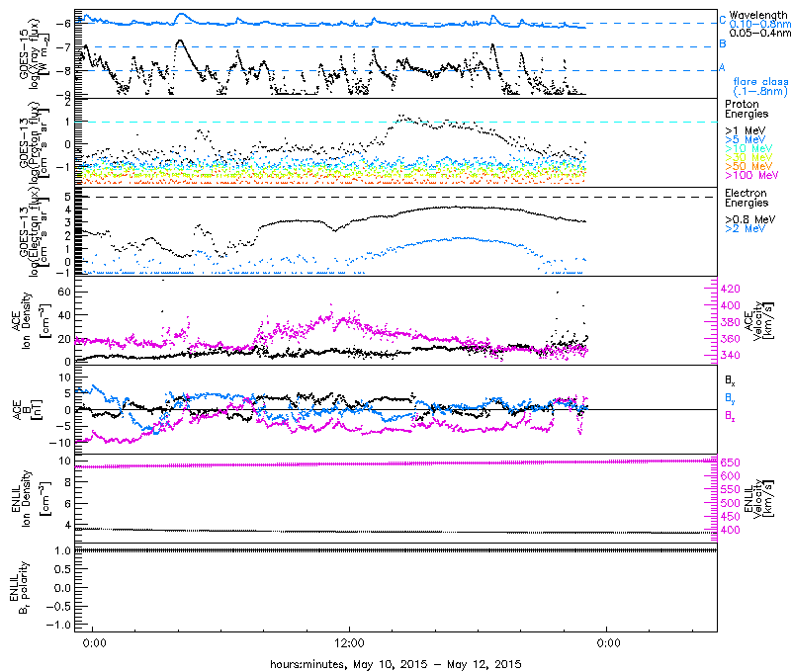Click the 'ACE Velocity [km/s]' axis title
The height and width of the screenshot is (672, 791).
(758, 320)
